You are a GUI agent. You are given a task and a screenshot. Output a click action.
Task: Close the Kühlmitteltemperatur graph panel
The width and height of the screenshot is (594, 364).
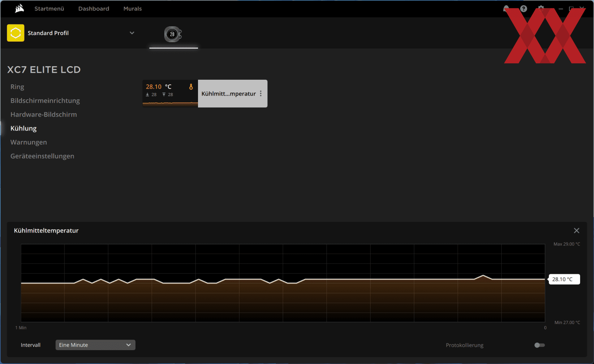point(576,231)
